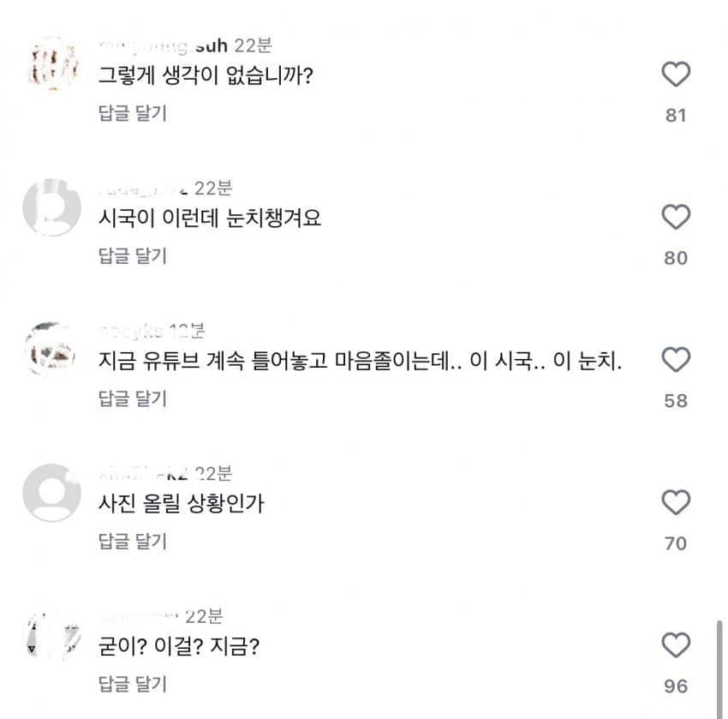The image size is (728, 719).
Task: Click 답글 달기 under '시국이 이런데 눈치챙겨요'
Action: pos(133,255)
